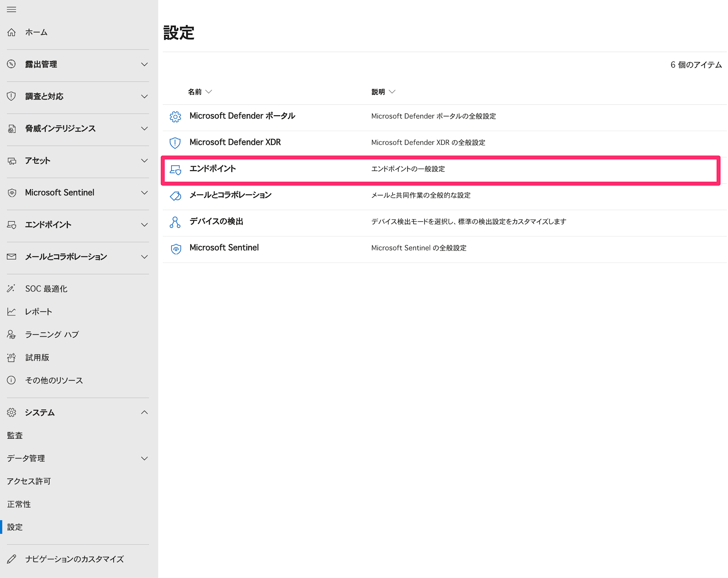728x578 pixels.
Task: Expand the アセット section chevron
Action: 145,160
